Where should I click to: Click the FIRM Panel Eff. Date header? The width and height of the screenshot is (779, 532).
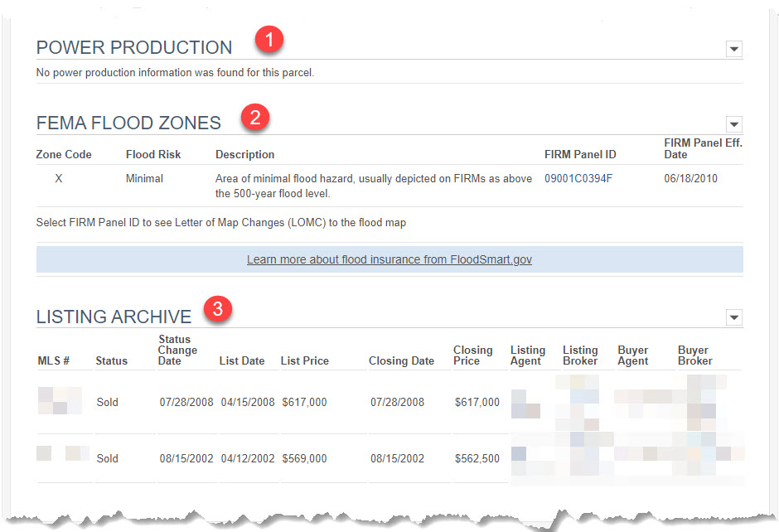703,148
